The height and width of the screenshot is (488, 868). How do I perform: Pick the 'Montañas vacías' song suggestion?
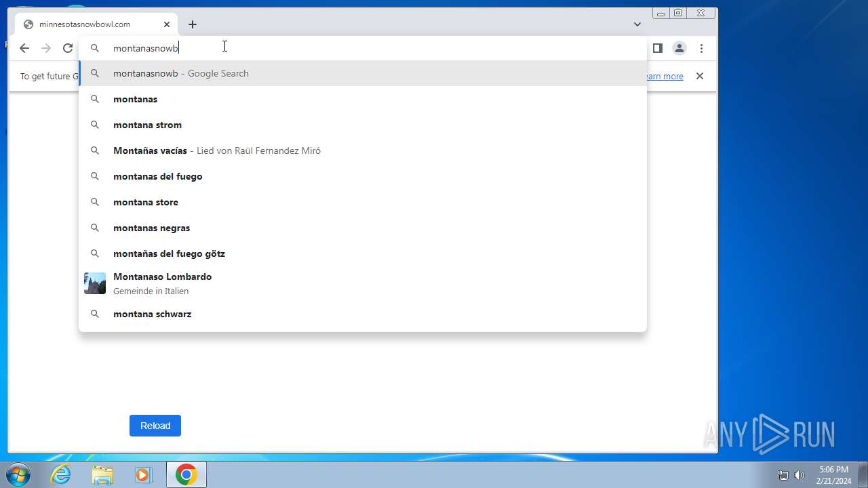(363, 150)
